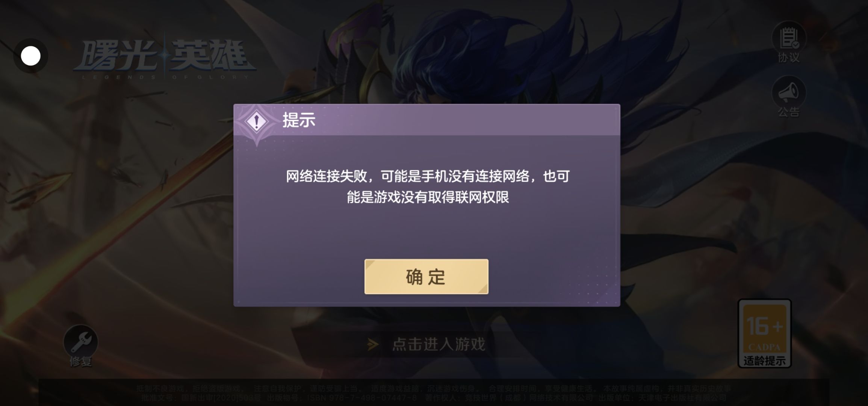Click the 抵制不良游戏 health advisory footer line

point(434,388)
